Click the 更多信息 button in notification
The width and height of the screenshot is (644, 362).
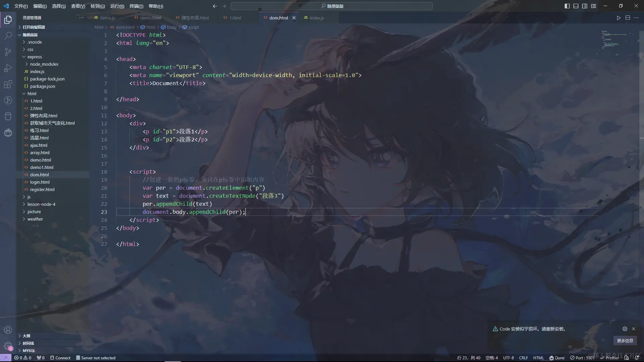pyautogui.click(x=625, y=341)
